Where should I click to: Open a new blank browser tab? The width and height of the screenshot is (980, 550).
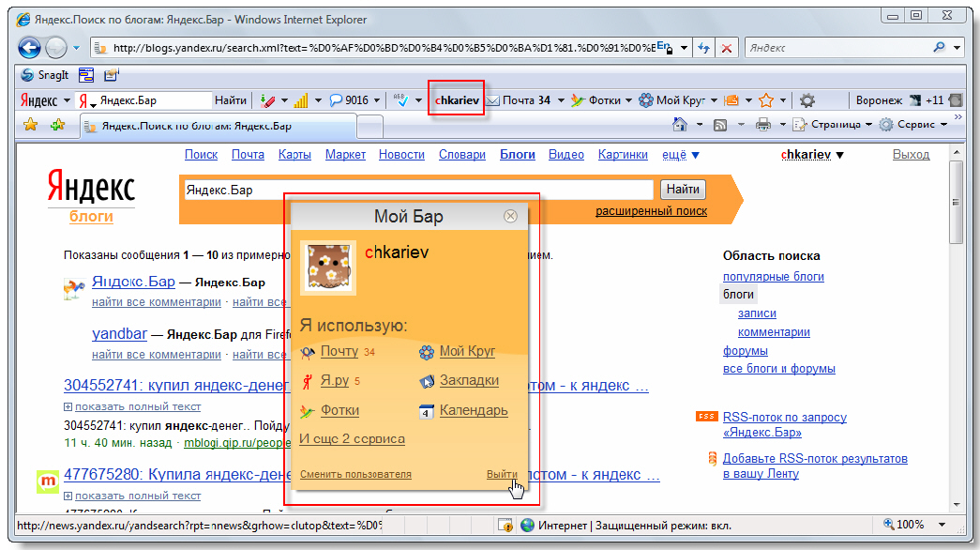[370, 127]
